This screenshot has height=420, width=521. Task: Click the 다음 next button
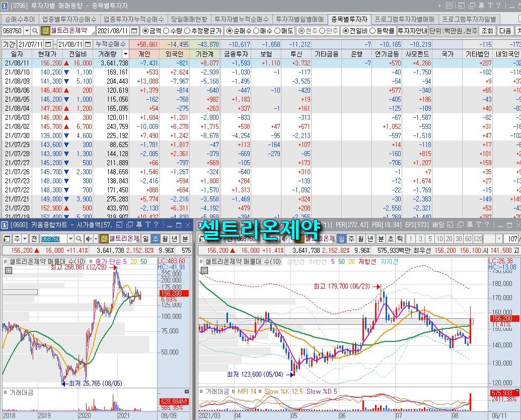tap(505, 31)
